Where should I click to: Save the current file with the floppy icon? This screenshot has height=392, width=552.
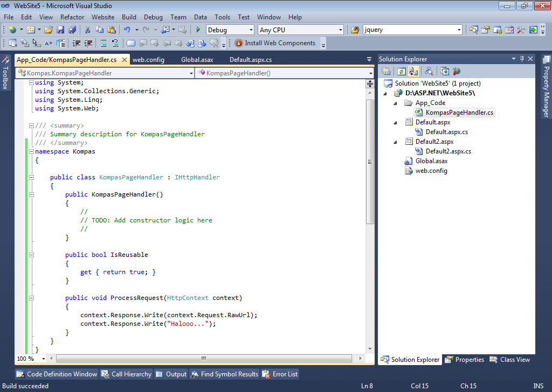[60, 30]
